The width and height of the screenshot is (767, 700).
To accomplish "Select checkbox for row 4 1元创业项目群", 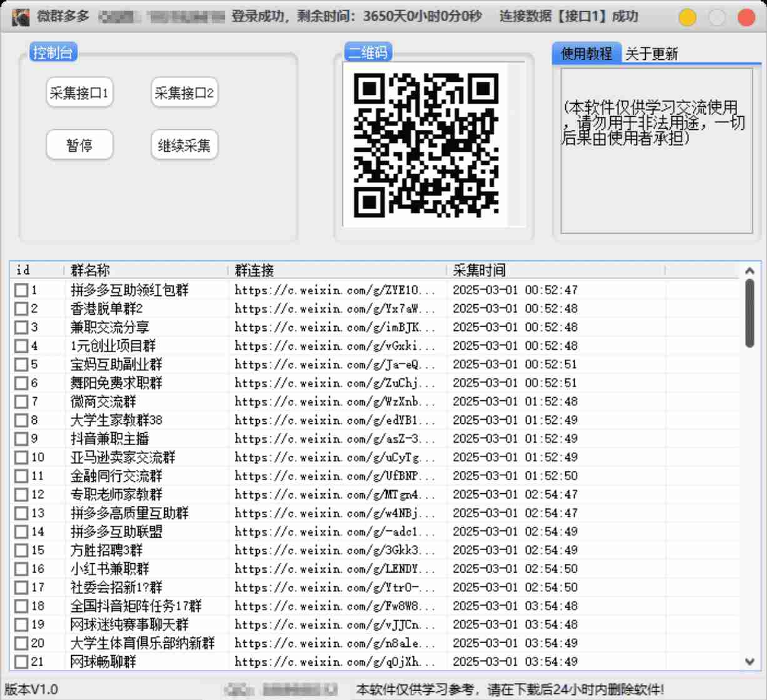I will (21, 345).
